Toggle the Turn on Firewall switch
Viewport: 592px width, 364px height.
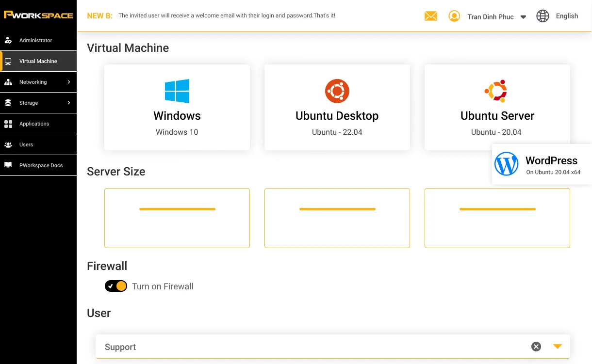pos(116,286)
